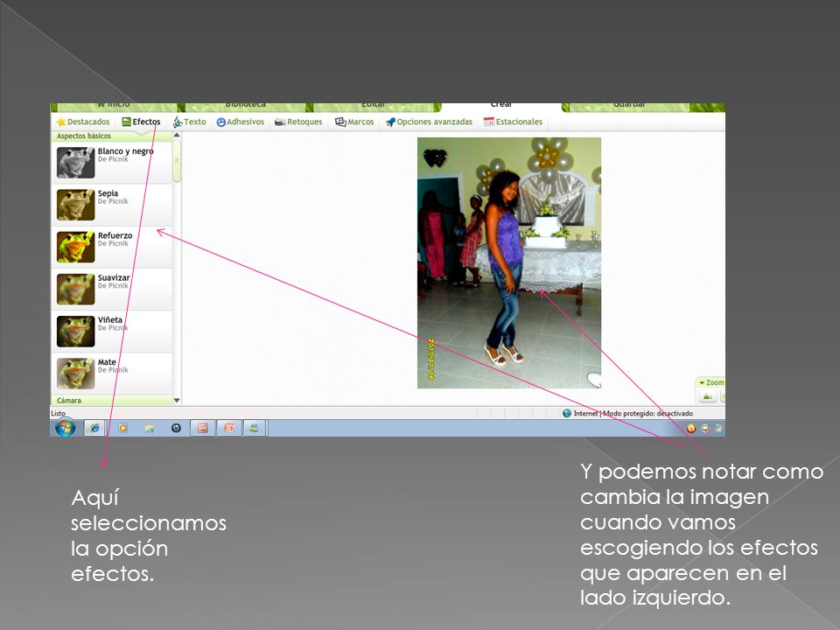The image size is (840, 630).
Task: Click the effects list scroll-up arrow
Action: (177, 136)
